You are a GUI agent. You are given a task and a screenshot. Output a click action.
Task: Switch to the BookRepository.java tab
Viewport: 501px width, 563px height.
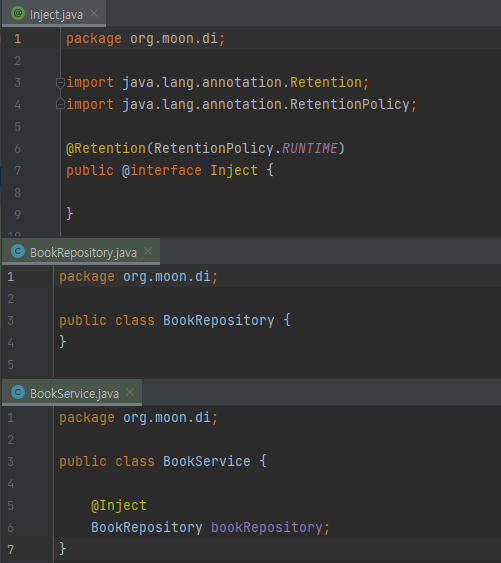click(x=81, y=252)
